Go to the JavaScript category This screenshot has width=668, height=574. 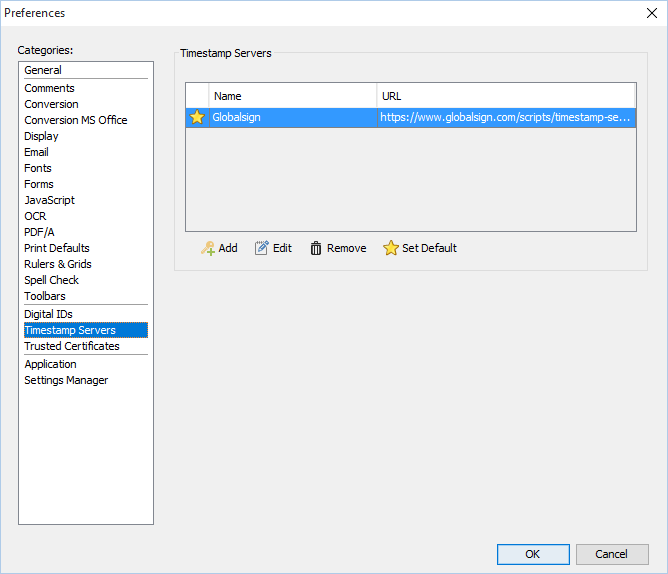click(49, 200)
